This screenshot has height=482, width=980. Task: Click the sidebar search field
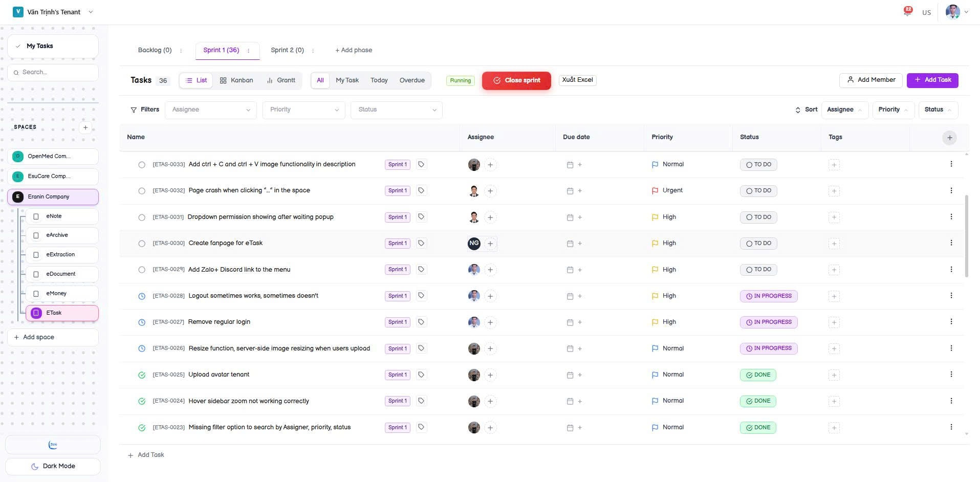53,72
